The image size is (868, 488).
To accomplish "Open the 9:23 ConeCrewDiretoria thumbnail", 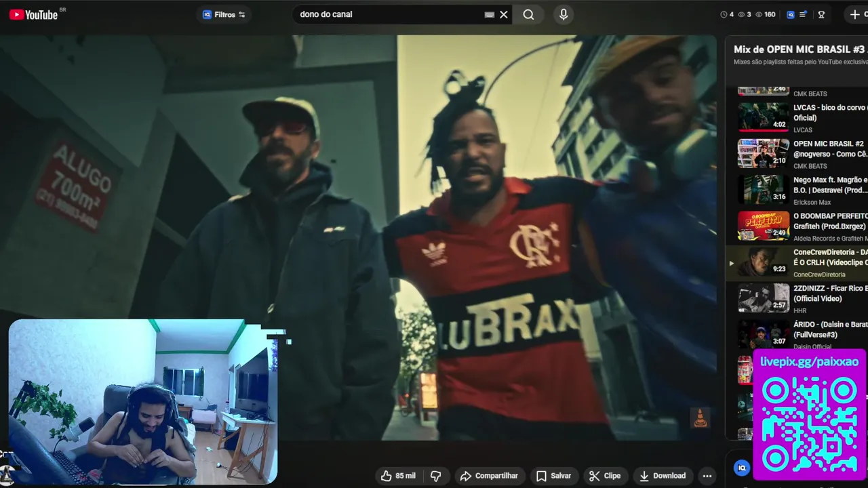I will click(x=764, y=262).
